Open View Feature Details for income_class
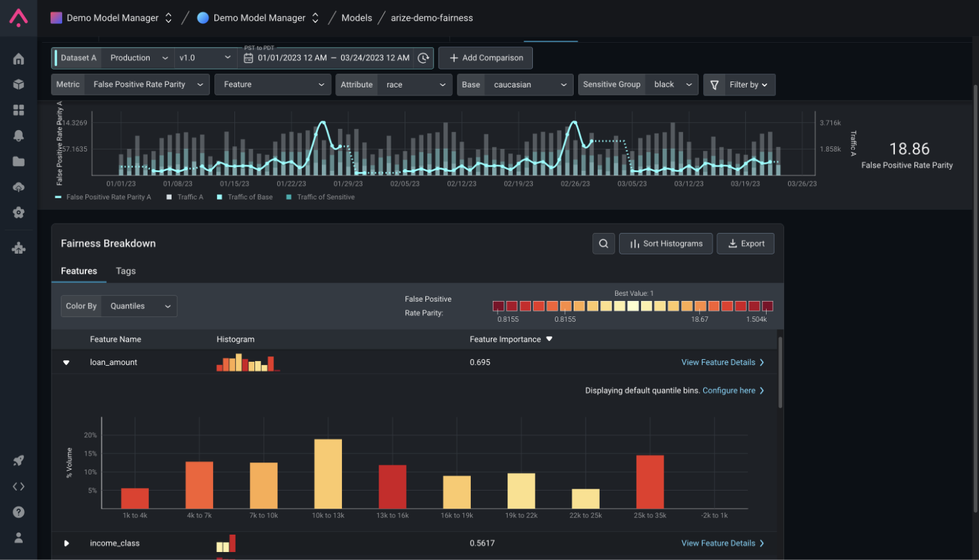 click(x=723, y=543)
